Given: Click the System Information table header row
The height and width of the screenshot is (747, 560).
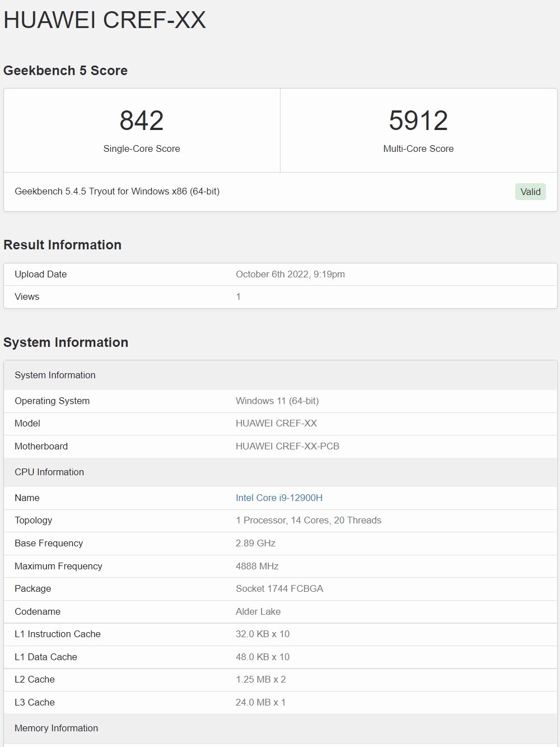Looking at the screenshot, I should click(281, 375).
